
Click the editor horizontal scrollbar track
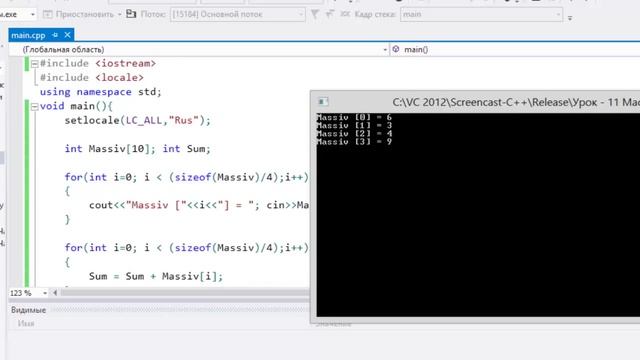click(x=184, y=293)
